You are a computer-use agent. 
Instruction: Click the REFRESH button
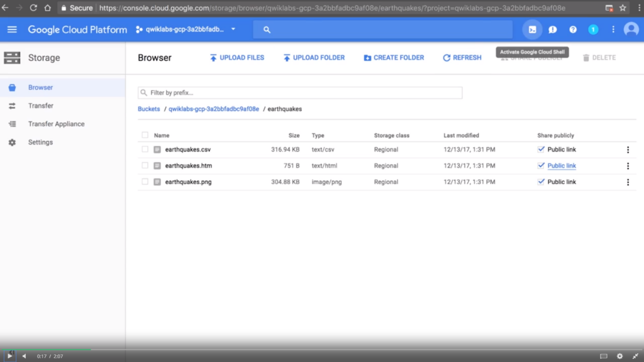pyautogui.click(x=462, y=58)
